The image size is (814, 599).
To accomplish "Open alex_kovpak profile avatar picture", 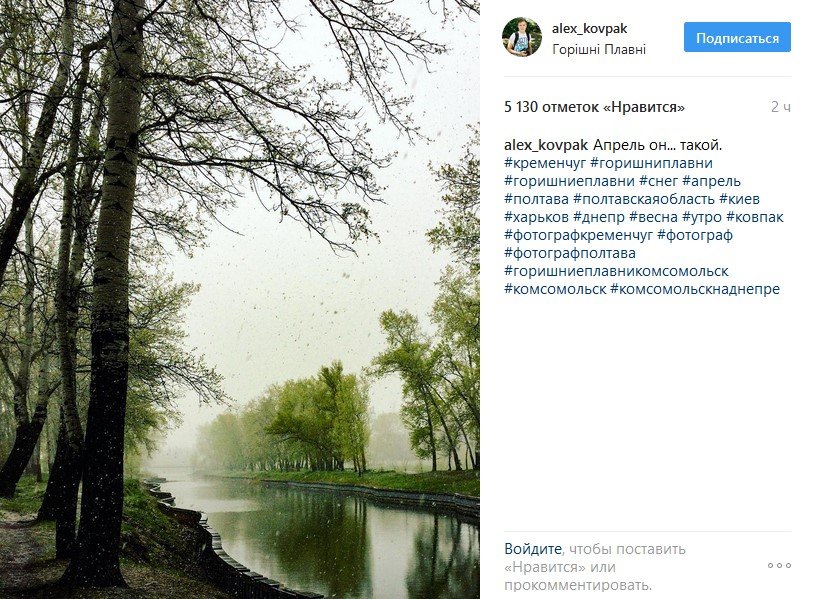I will pyautogui.click(x=522, y=37).
